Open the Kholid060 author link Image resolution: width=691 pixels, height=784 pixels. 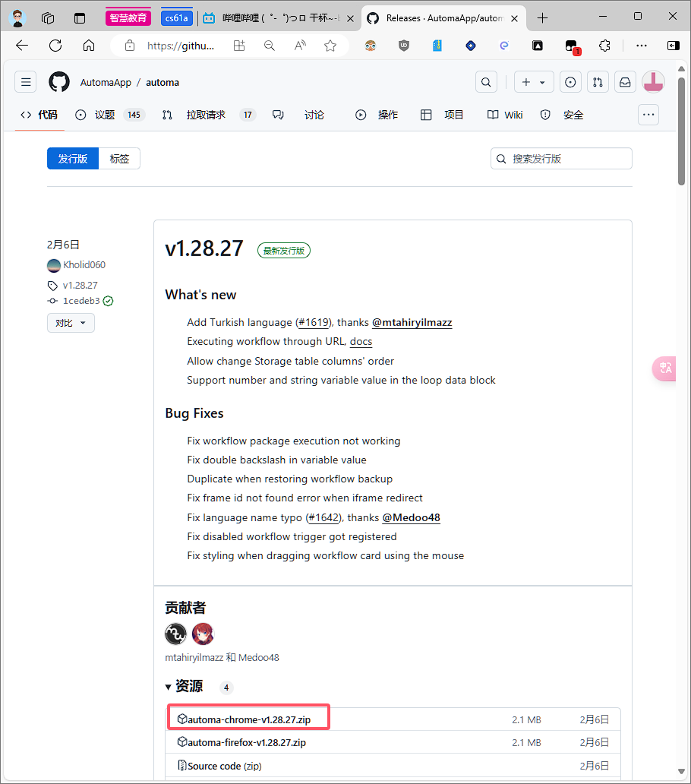tap(84, 265)
